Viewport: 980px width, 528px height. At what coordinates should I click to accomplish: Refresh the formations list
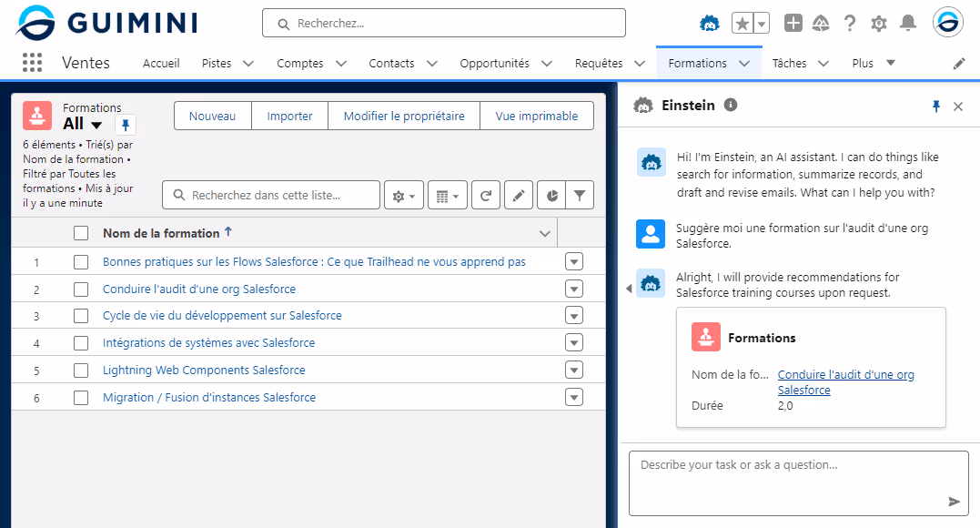coord(486,195)
